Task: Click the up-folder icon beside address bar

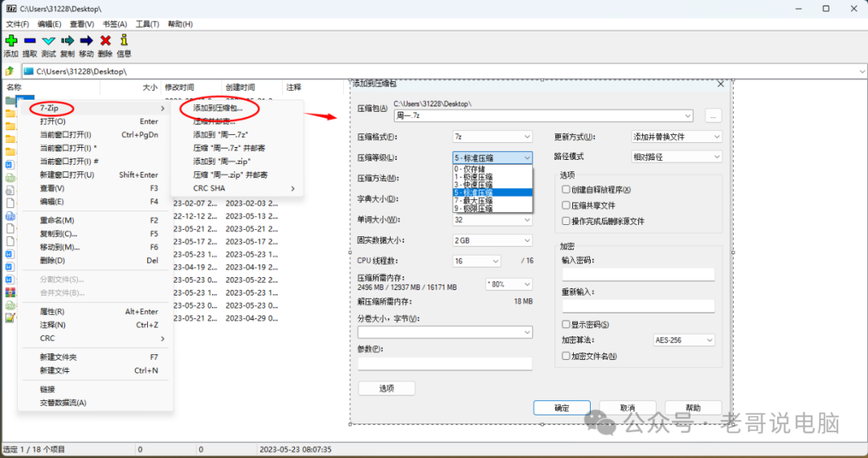Action: click(x=10, y=72)
